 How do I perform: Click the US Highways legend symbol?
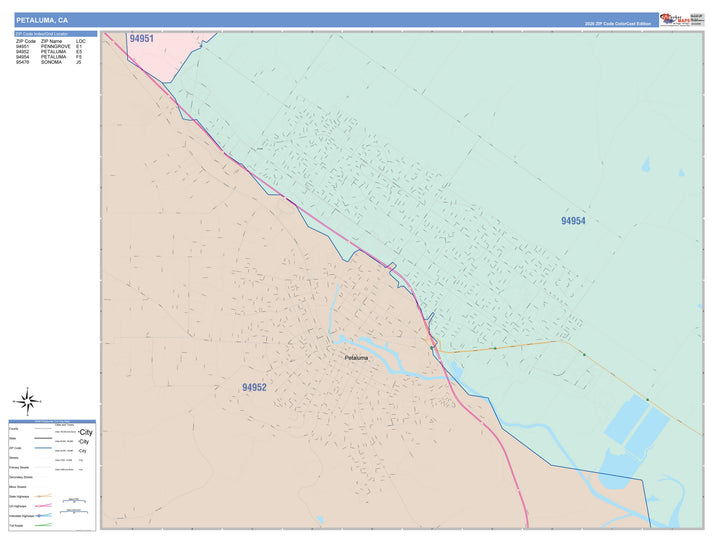coord(44,506)
